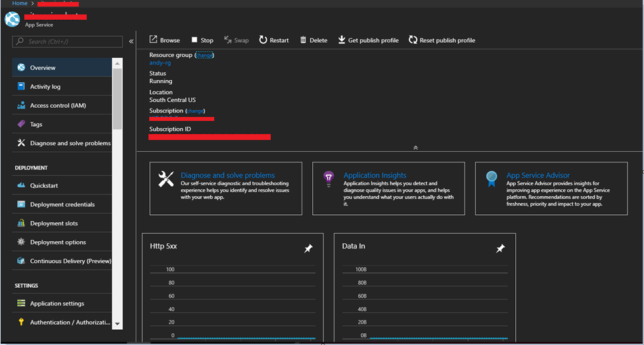Open the Activity log
The width and height of the screenshot is (644, 345).
[x=62, y=86]
